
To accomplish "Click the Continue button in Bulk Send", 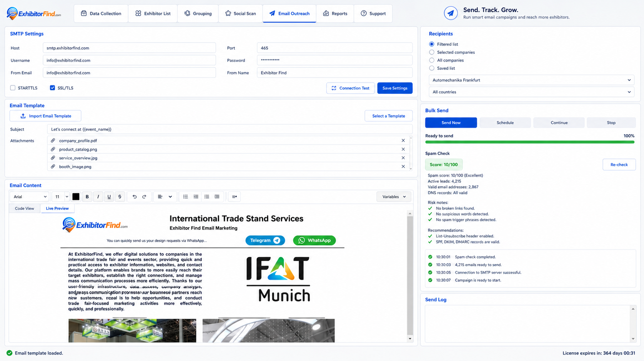I will tap(559, 123).
